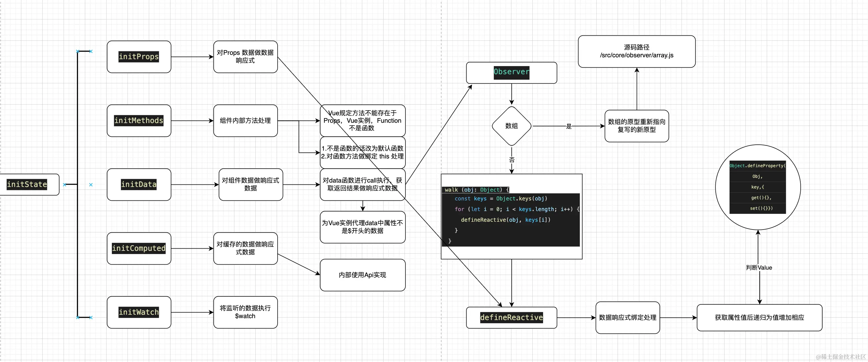Select 获取属性值后递归为值增加相应 box
The height and width of the screenshot is (362, 868).
pos(759,317)
